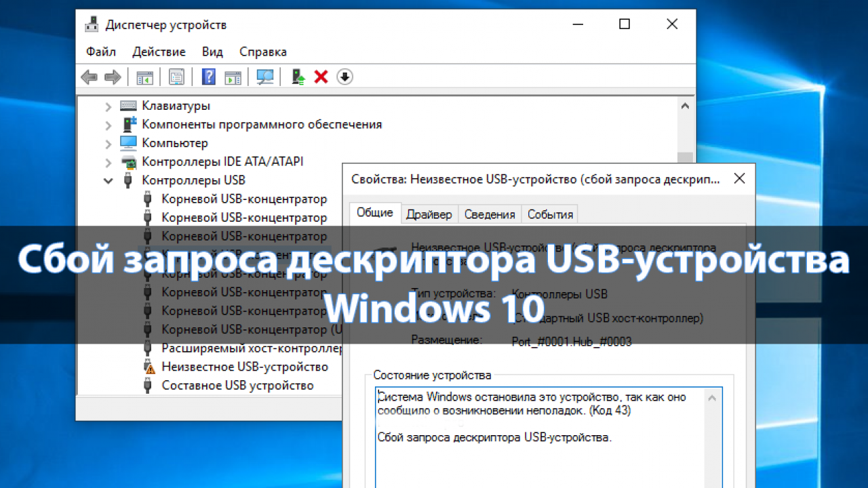The width and height of the screenshot is (868, 488).
Task: Click the Forward arrow in Device Manager toolbar
Action: 113,77
